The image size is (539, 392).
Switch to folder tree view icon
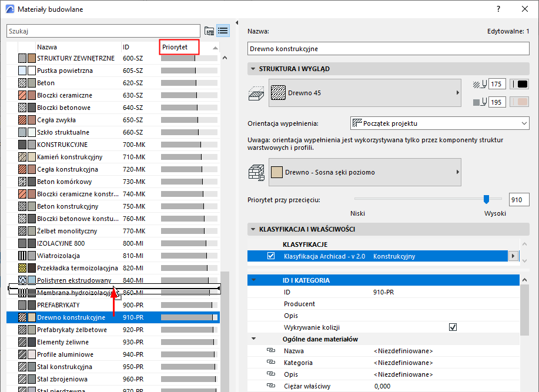pos(209,31)
